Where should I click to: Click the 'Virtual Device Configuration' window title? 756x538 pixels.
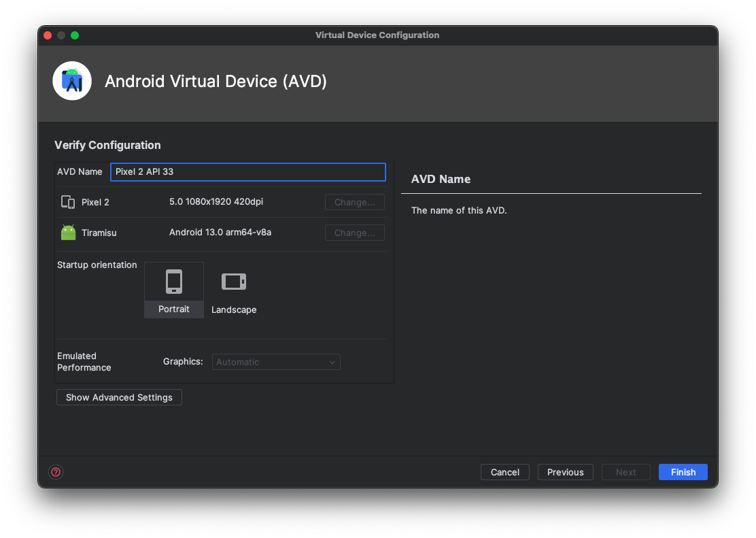[377, 35]
